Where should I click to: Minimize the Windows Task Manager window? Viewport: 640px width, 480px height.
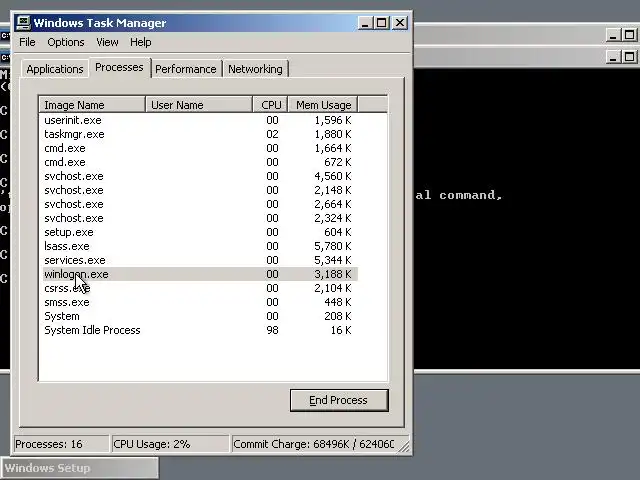click(365, 23)
